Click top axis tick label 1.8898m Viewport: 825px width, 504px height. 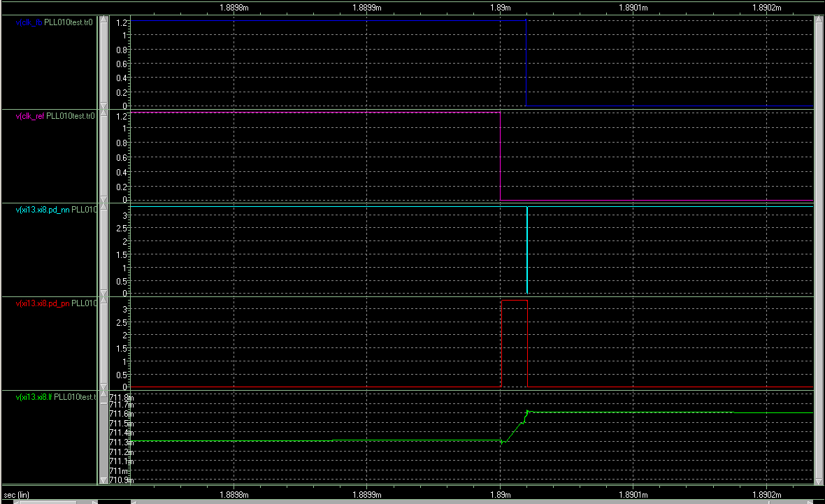[x=234, y=8]
